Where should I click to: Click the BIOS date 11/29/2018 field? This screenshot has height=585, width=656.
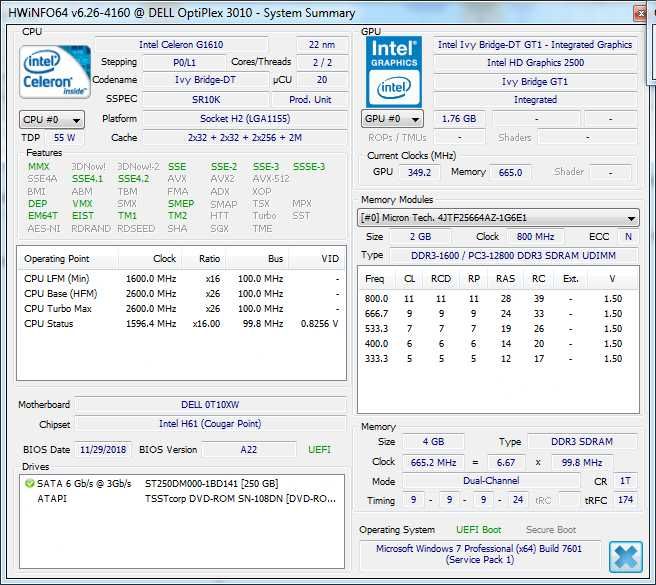[103, 450]
